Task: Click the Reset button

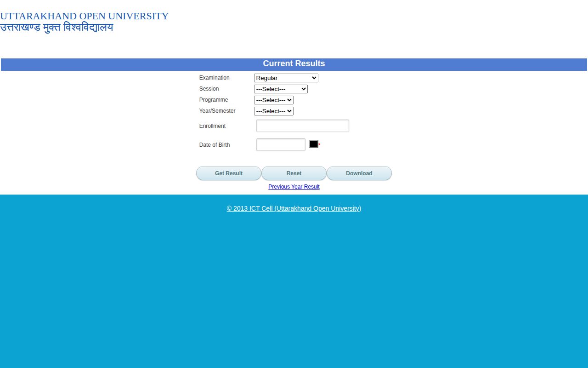Action: [x=294, y=173]
